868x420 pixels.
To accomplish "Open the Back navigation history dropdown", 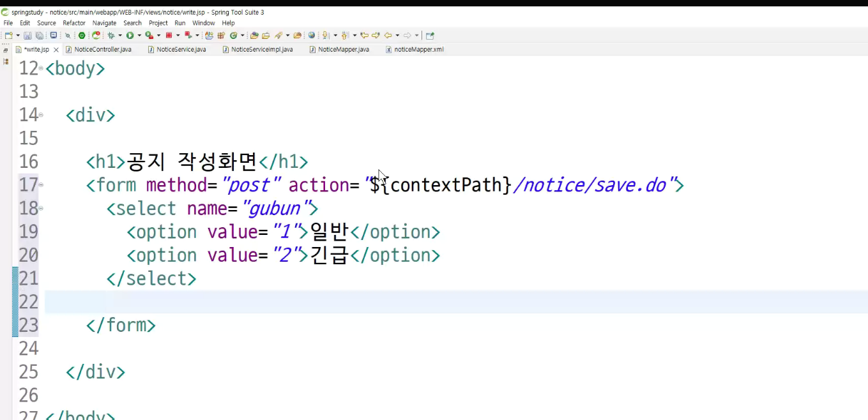I will (x=397, y=35).
